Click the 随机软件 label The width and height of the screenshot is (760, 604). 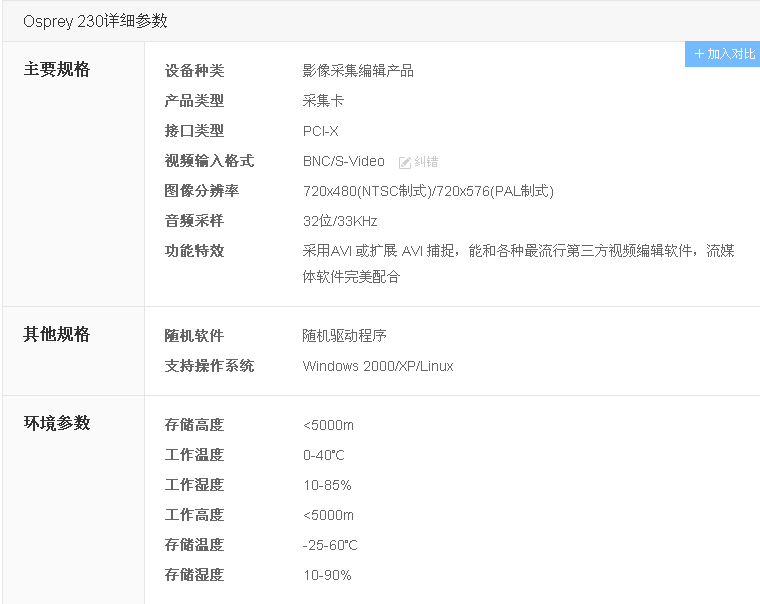pos(194,336)
